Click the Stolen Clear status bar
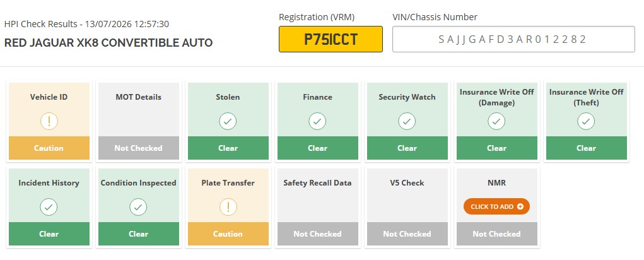The width and height of the screenshot is (644, 260). pos(228,148)
